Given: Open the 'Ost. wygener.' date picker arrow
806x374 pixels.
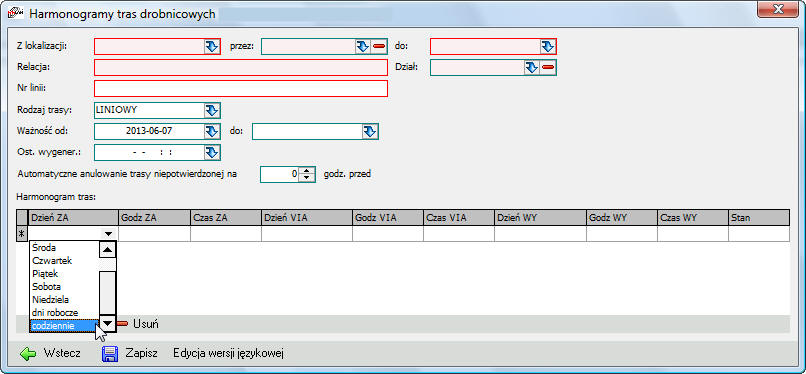Looking at the screenshot, I should click(x=212, y=152).
